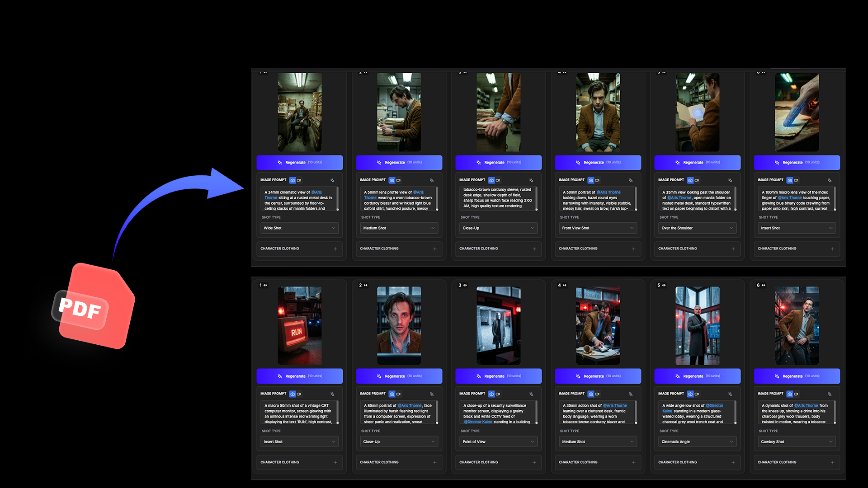Click the plus icon to add Character Clothing on Insert Shot card
Viewport: 868px width, 488px height.
tap(832, 249)
